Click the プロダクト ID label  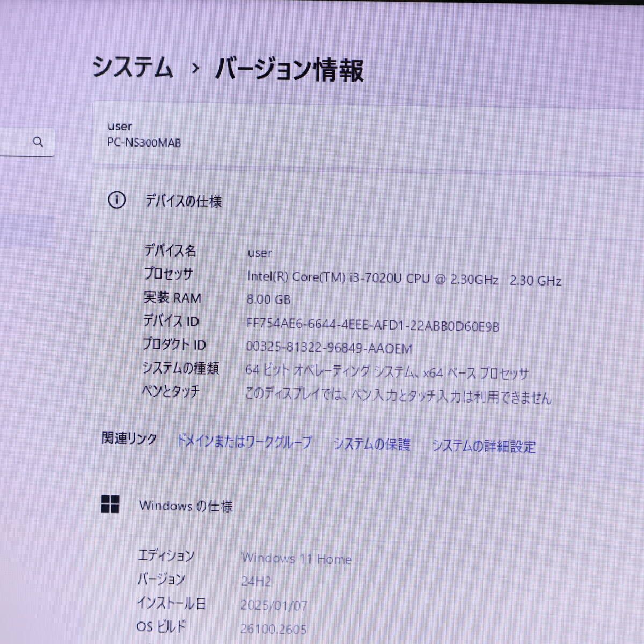pyautogui.click(x=174, y=344)
